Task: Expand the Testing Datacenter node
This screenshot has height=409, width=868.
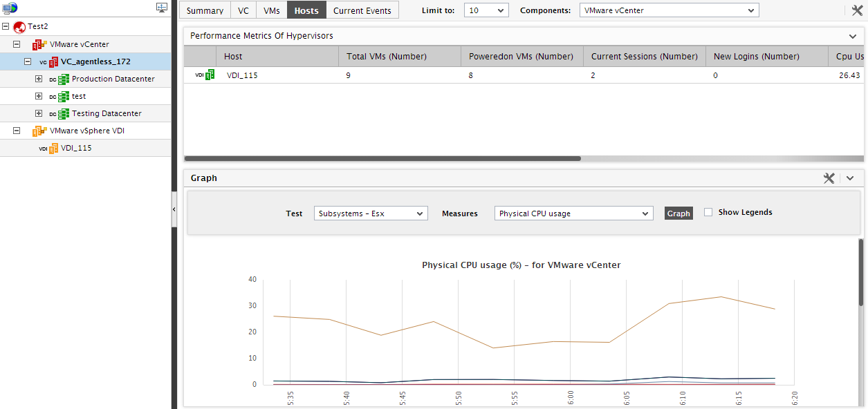Action: click(39, 113)
